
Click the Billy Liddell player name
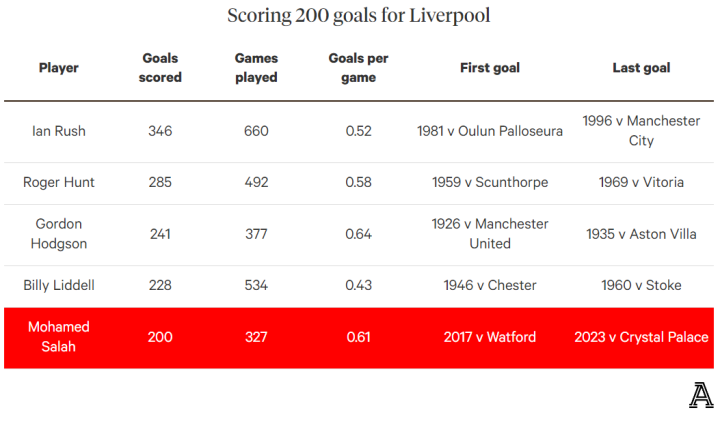59,285
